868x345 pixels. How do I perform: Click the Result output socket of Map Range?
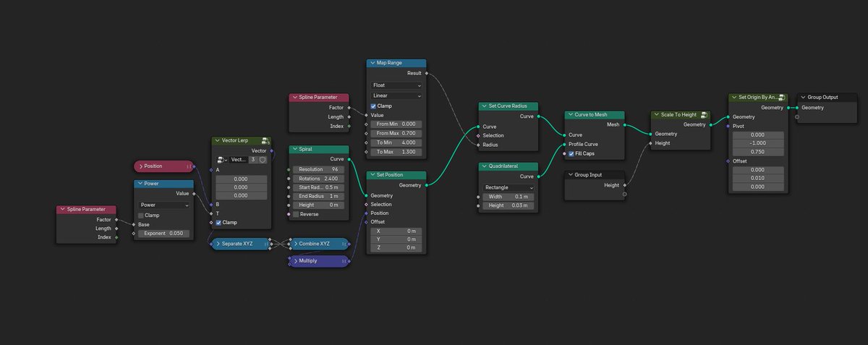[427, 73]
